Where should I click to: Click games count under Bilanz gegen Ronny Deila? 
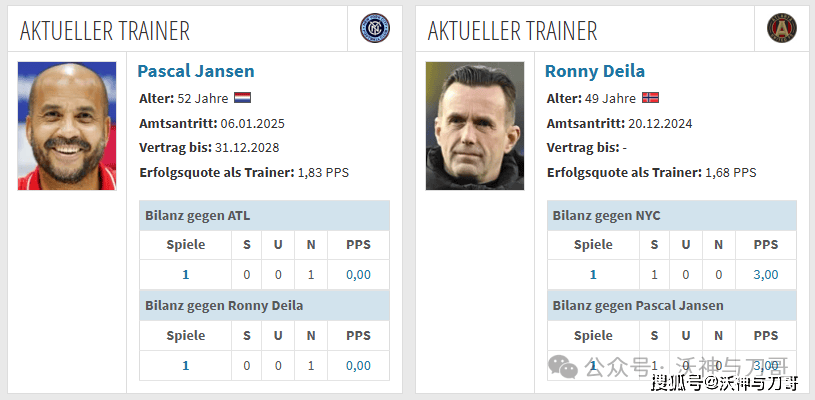pyautogui.click(x=185, y=365)
